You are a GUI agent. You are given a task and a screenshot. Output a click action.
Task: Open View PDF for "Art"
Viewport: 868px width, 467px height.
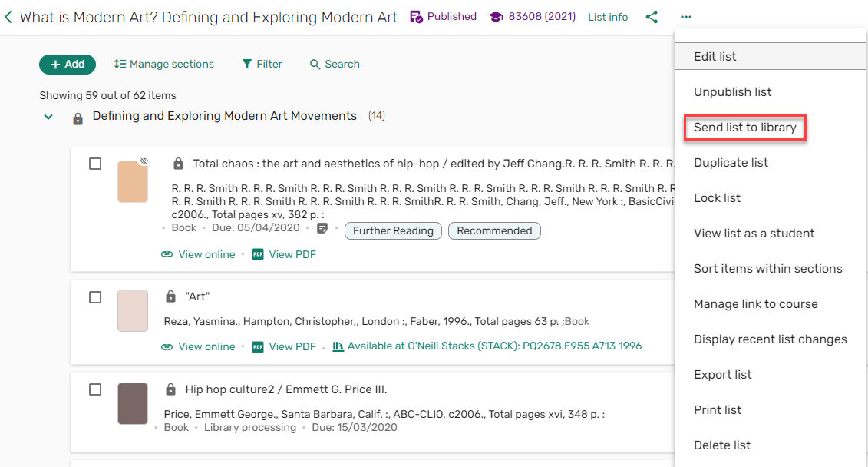tap(284, 346)
